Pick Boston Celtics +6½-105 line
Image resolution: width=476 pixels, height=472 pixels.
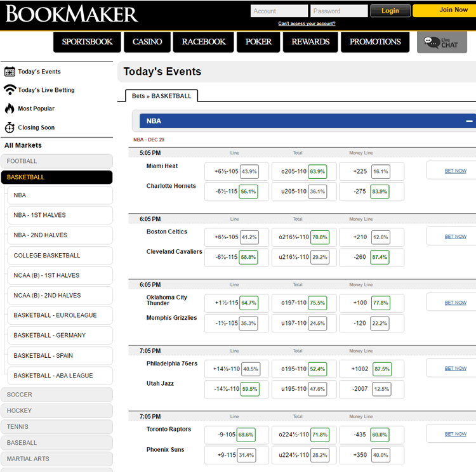(x=237, y=237)
